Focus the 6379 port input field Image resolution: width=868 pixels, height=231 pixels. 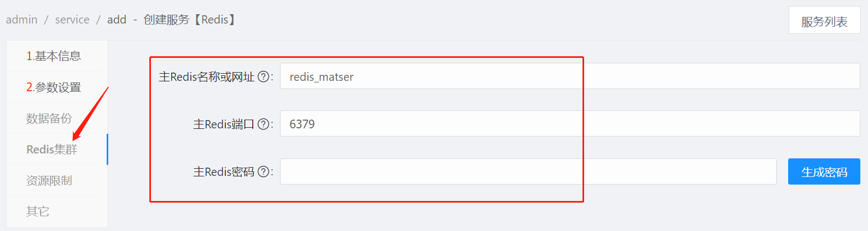(570, 123)
